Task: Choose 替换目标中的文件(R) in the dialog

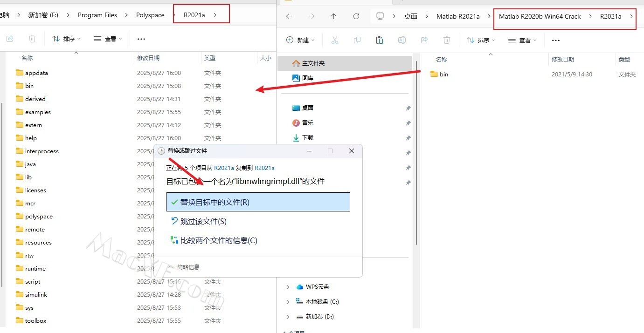Action: tap(258, 202)
